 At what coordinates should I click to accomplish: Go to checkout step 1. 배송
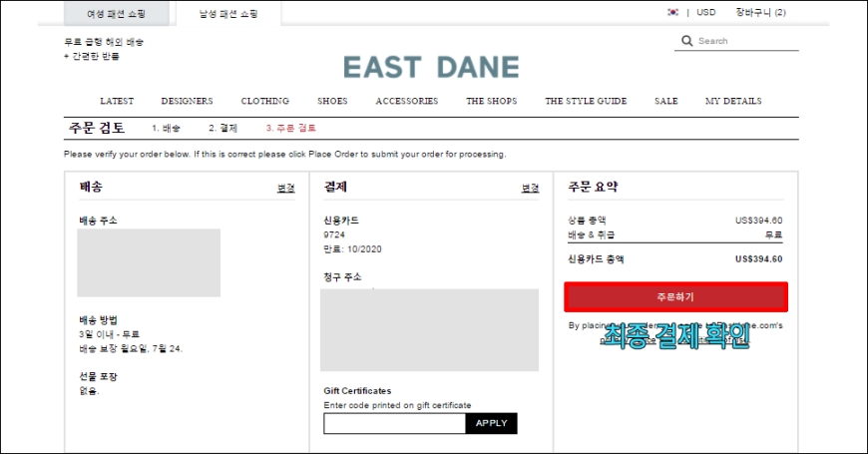[166, 128]
